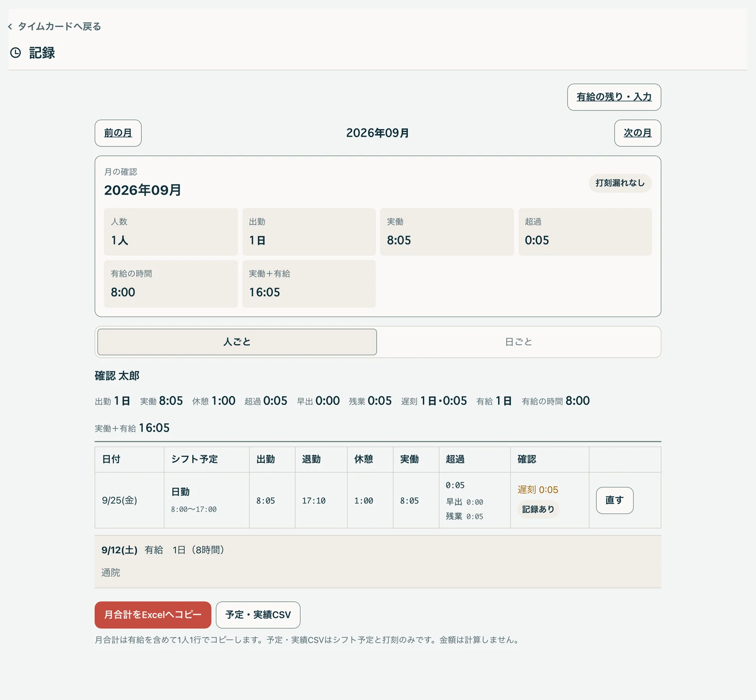Click the 実働+有給 16:05 summary card
756x700 pixels.
click(309, 284)
